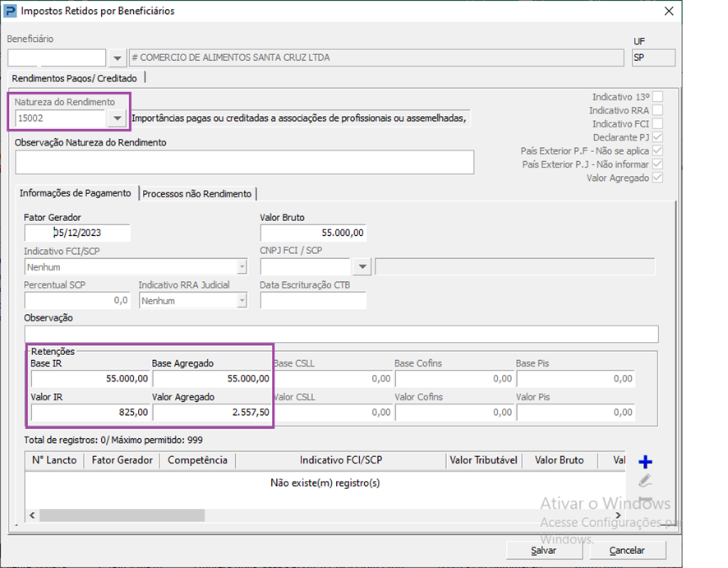
Task: Click the table's horizontal scrollbar thumb
Action: click(x=122, y=515)
